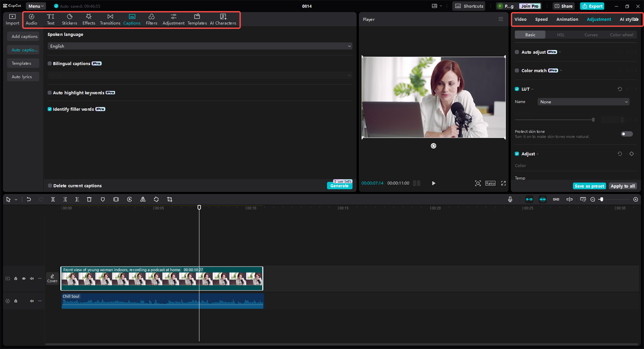644x349 pixels.
Task: Toggle main track magnet snapping
Action: point(529,199)
